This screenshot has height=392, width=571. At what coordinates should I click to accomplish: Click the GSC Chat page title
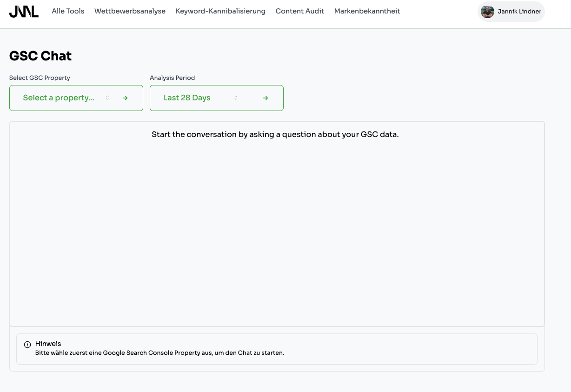(x=40, y=56)
